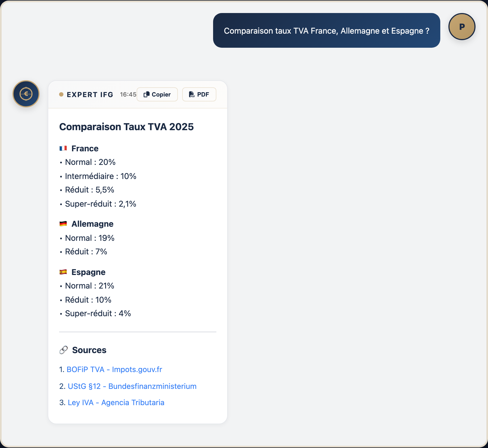Open the Ley IVA - Agencia Tributaria link

[x=116, y=402]
